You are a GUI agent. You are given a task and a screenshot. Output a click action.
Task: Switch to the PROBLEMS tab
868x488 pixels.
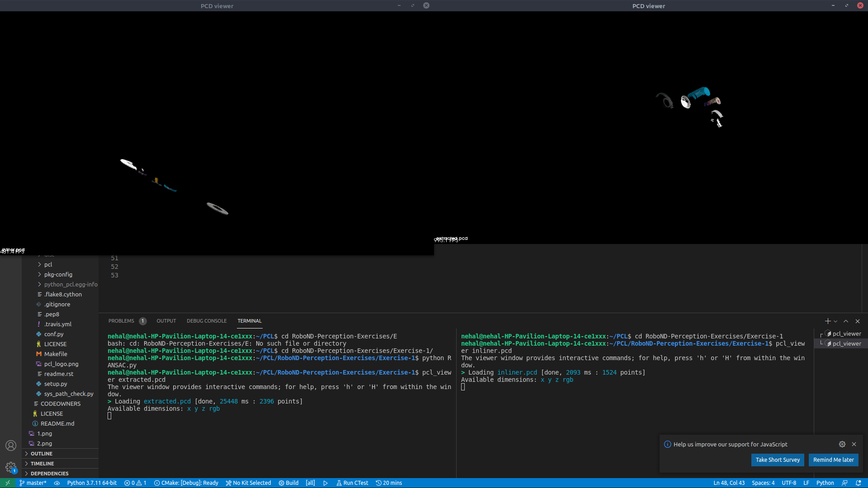click(121, 321)
